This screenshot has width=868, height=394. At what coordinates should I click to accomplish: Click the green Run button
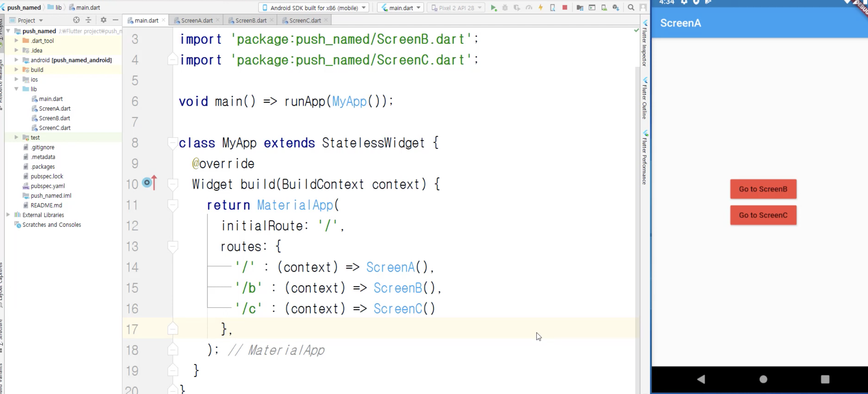click(493, 8)
